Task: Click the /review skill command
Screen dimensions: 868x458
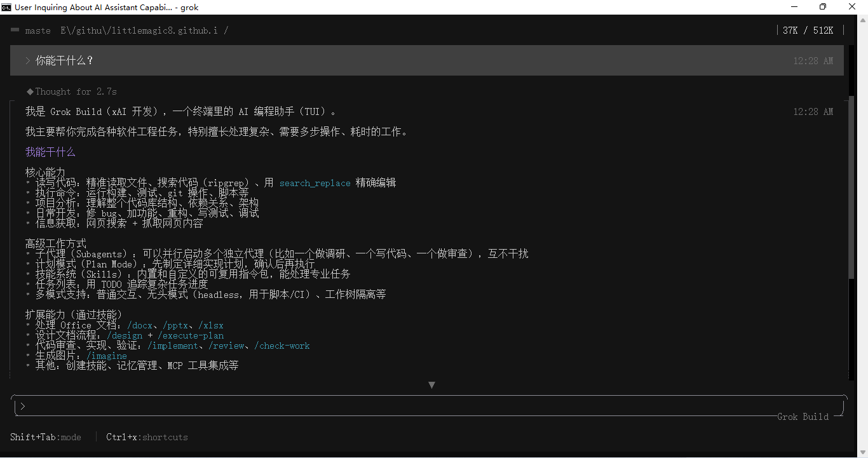Action: [226, 346]
